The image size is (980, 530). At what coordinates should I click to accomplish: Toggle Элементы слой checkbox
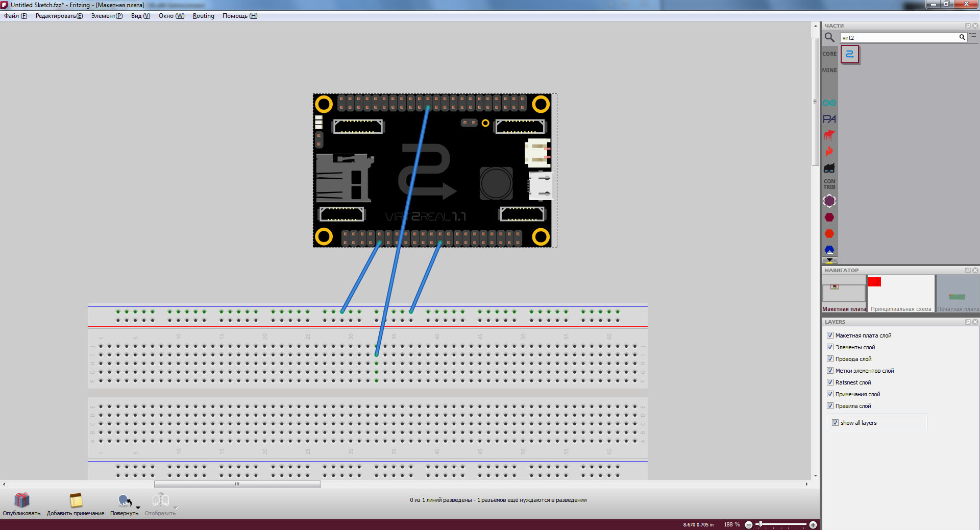coord(830,347)
